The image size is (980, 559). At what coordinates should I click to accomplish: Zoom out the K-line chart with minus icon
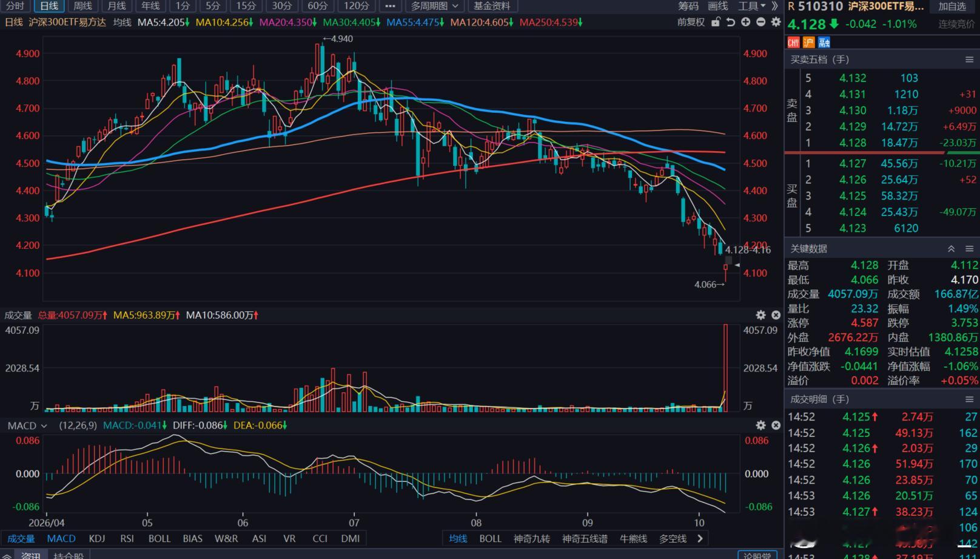pyautogui.click(x=760, y=22)
